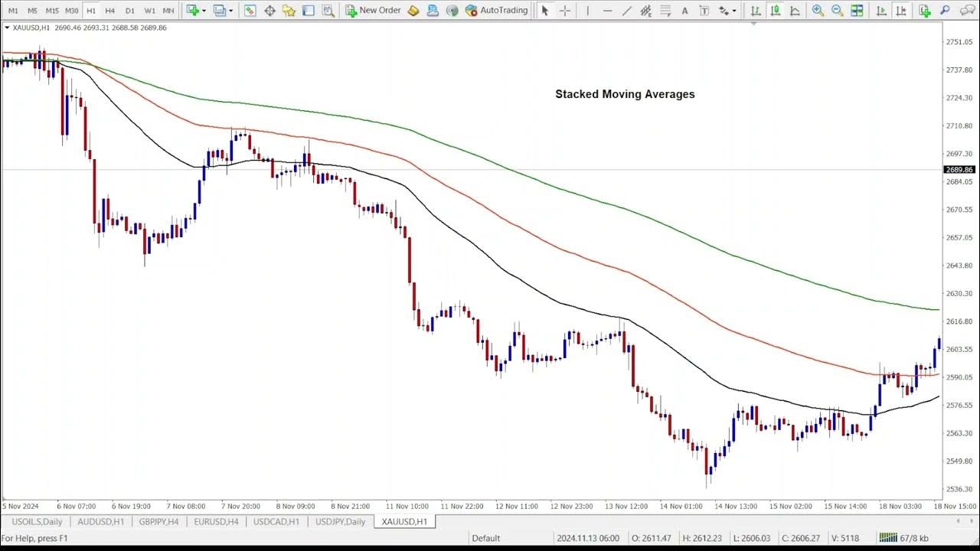Tile chart windows icon
This screenshot has height=551, width=980.
point(857,10)
